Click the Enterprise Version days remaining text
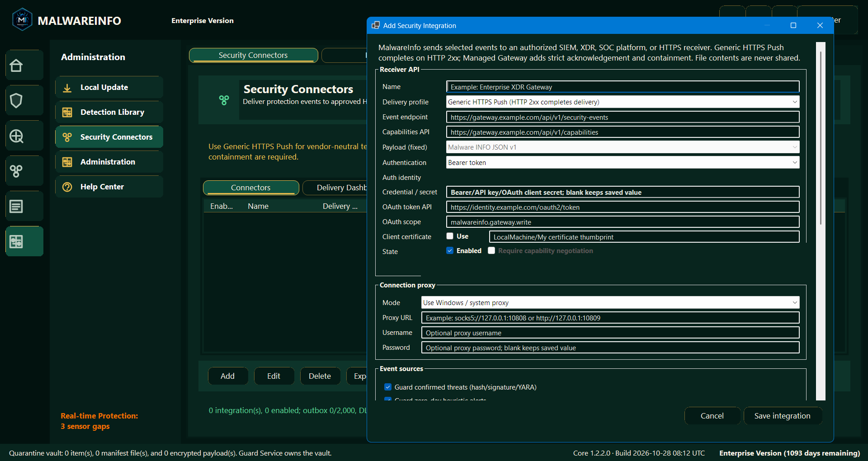 click(789, 453)
